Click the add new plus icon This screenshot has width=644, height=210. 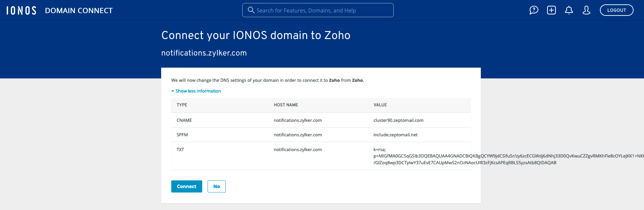[x=551, y=10]
